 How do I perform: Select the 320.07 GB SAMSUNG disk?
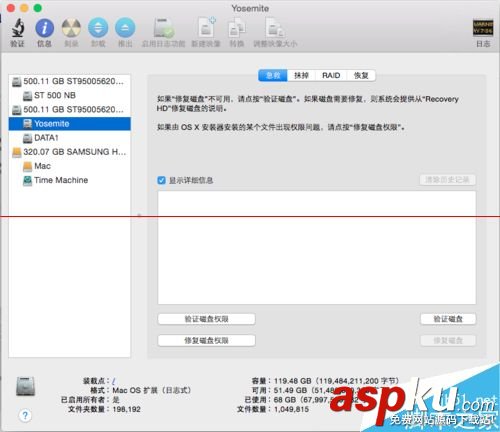69,152
